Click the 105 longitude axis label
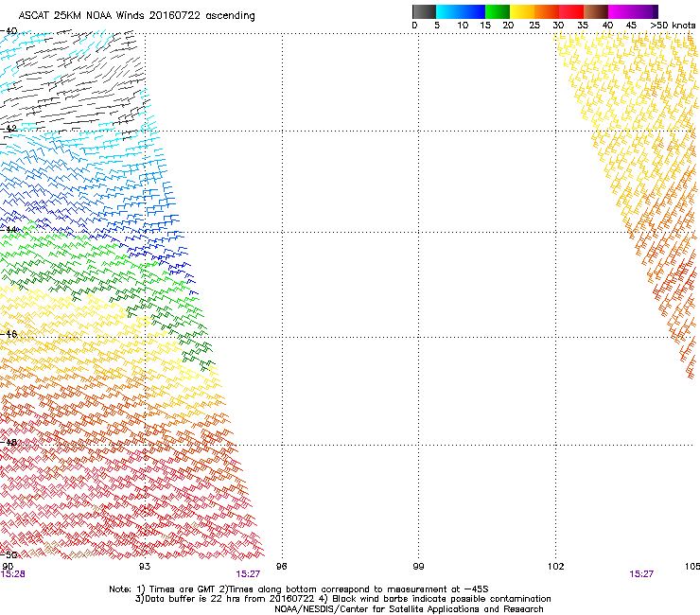 [x=692, y=567]
